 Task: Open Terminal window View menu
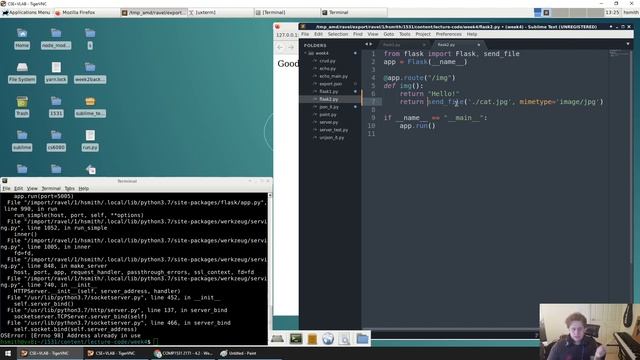(32, 189)
